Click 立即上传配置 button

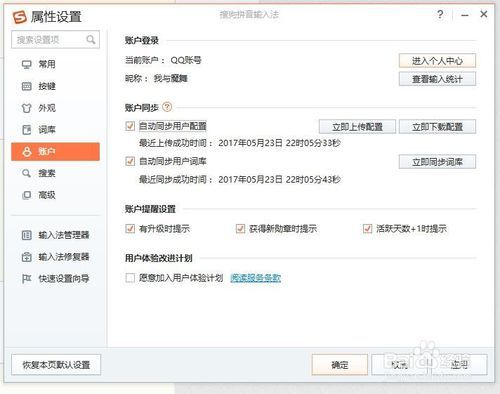pyautogui.click(x=357, y=127)
